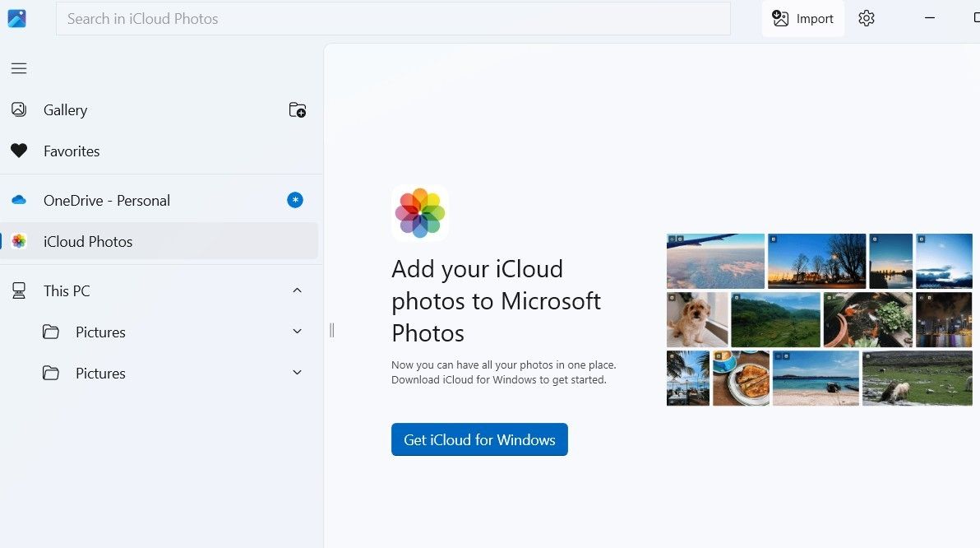Click the OneDrive cloud icon

point(19,200)
